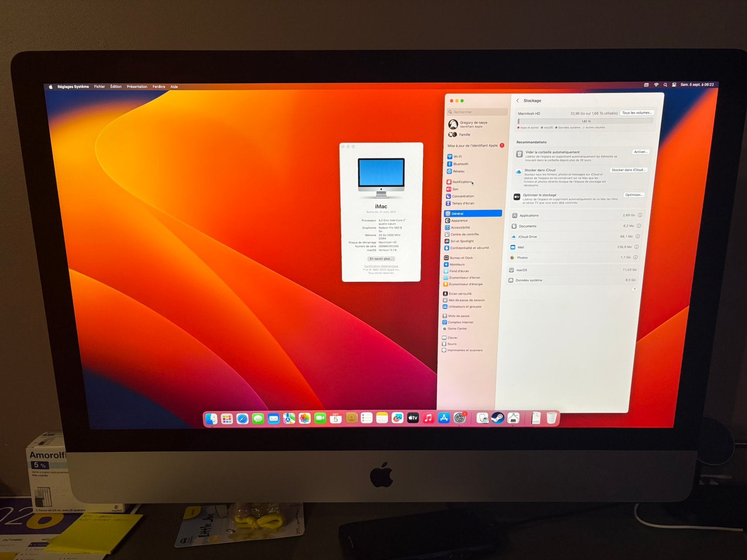Select Mots de passe in the sidebar

coord(456,316)
